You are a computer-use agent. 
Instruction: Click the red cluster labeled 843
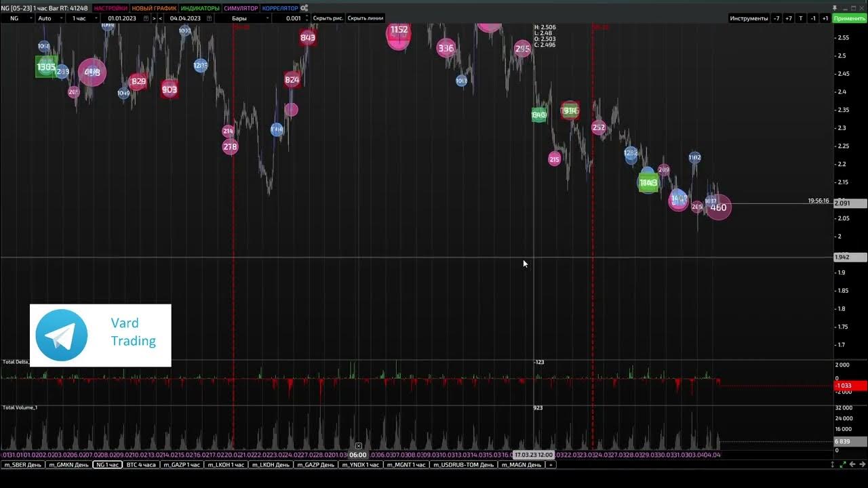(x=308, y=37)
